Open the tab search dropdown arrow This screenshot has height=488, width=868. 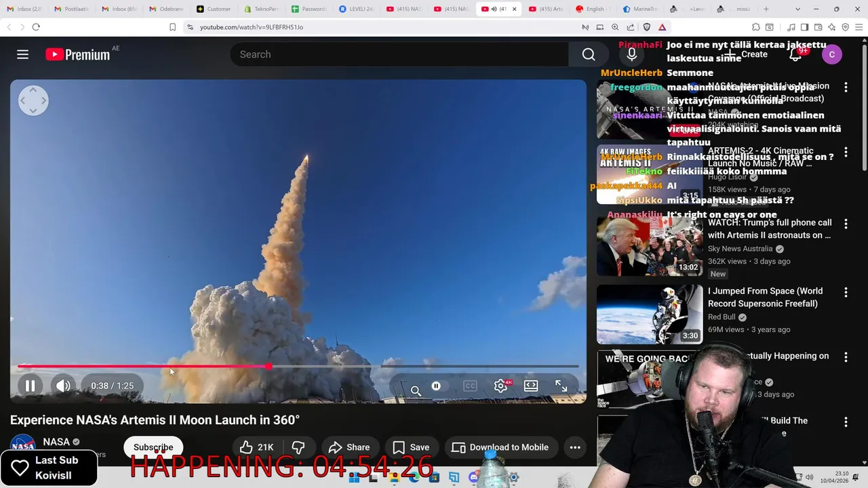(797, 9)
